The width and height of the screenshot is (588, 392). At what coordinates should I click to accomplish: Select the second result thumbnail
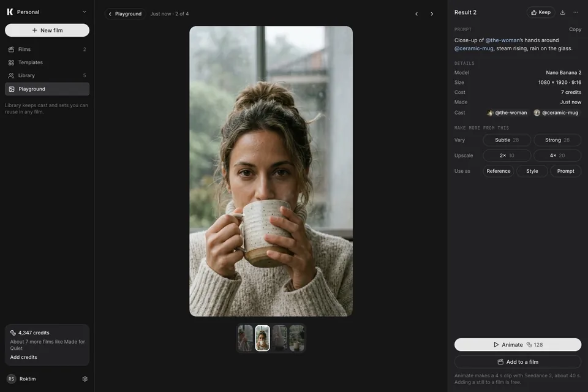(x=263, y=338)
